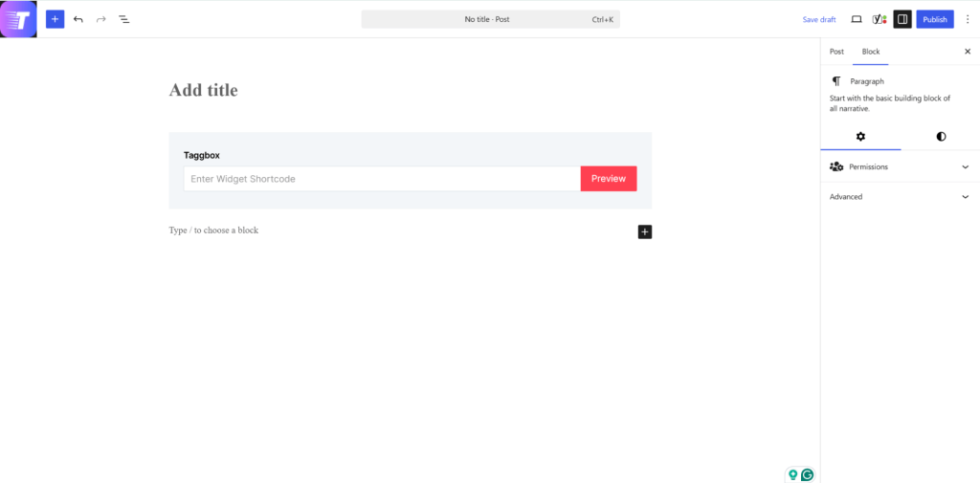Click the Taggbox block label
The width and height of the screenshot is (980, 483).
pyautogui.click(x=202, y=155)
